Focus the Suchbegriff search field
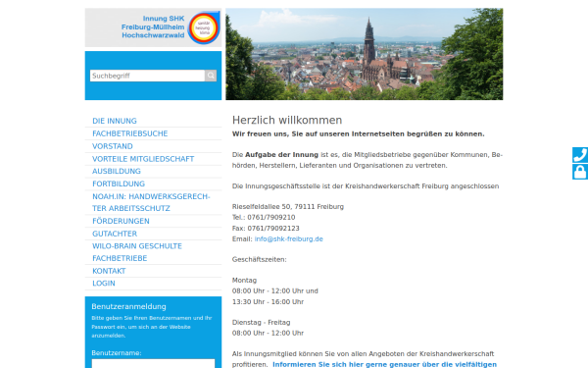Screen dimensions: 588x368 147,76
